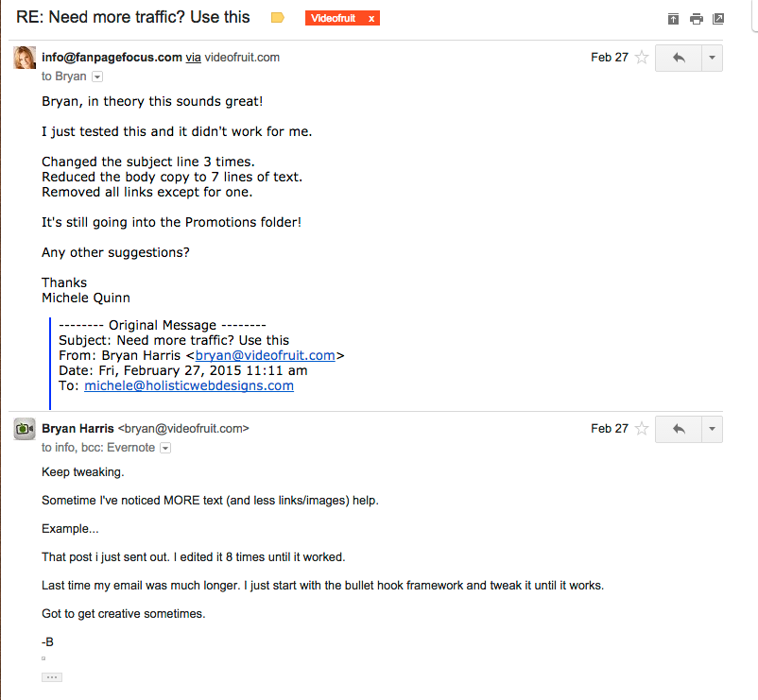Open conversation in new window icon
The height and width of the screenshot is (700, 758).
click(x=718, y=19)
